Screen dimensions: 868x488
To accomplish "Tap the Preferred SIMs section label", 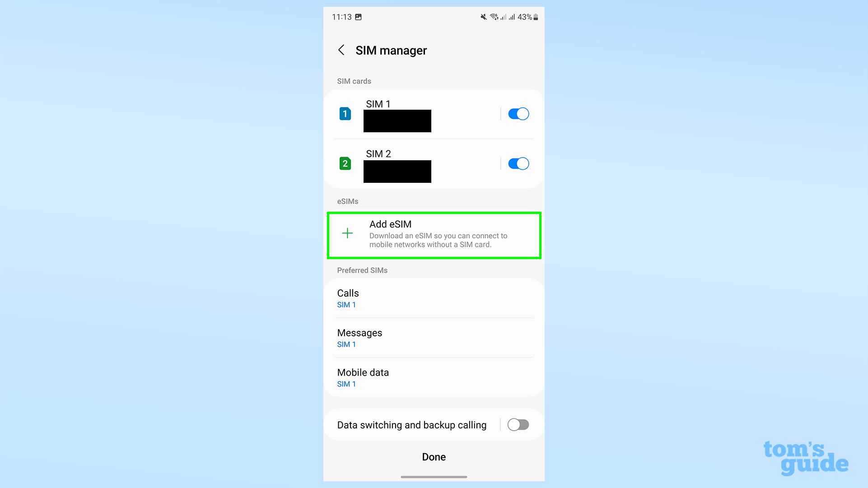I will tap(363, 270).
